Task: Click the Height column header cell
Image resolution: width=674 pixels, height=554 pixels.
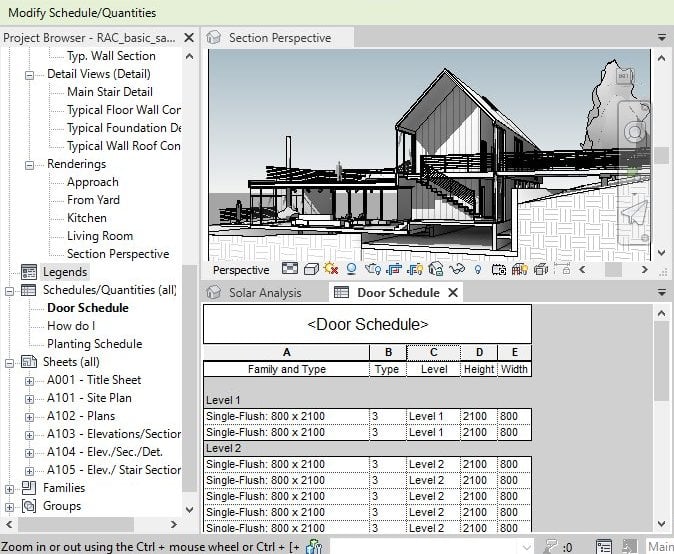Action: (x=479, y=369)
